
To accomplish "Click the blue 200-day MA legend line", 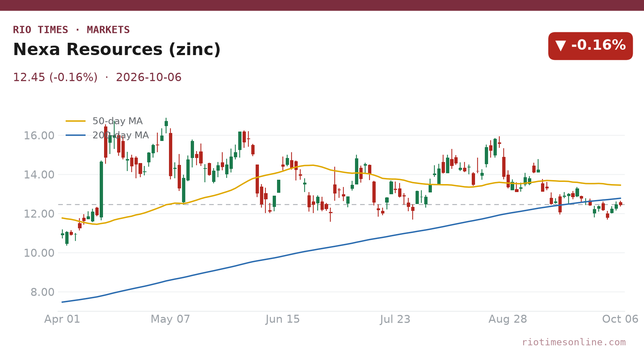I will pyautogui.click(x=76, y=135).
